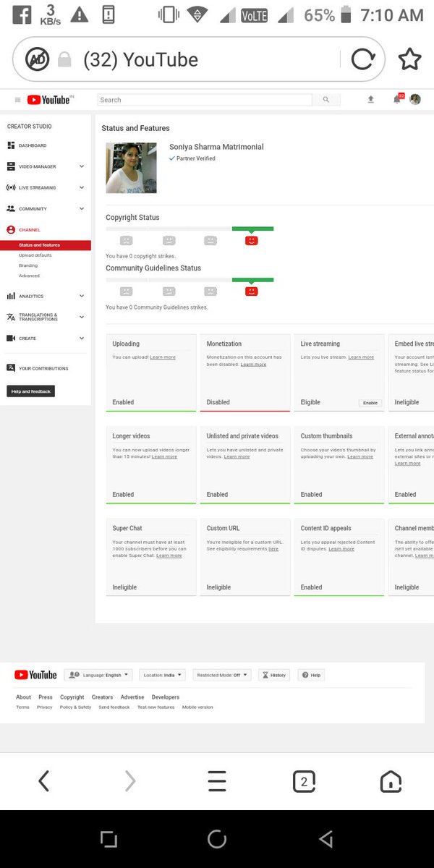Open Learn more on the Longer videos card

(164, 457)
